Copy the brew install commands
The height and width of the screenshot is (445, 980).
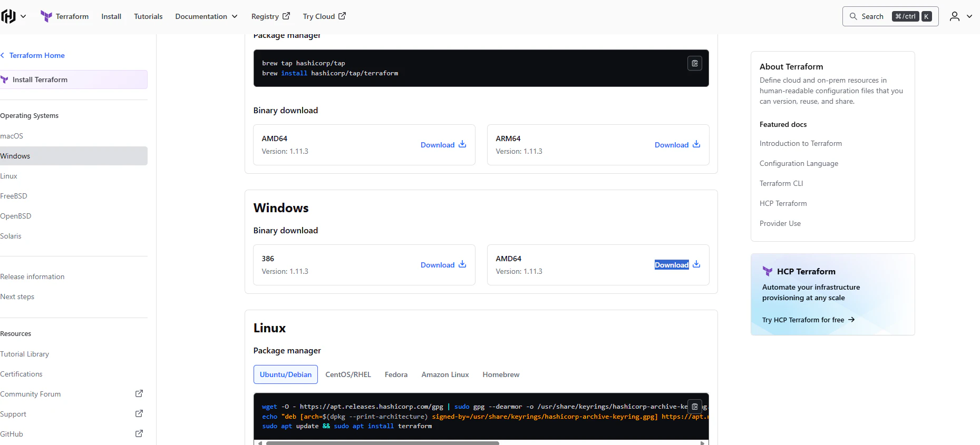coord(695,63)
